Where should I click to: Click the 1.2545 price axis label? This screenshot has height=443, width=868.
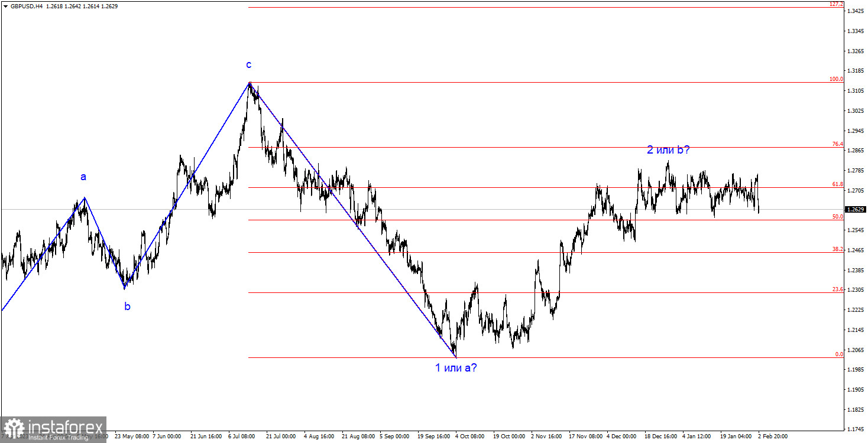[x=855, y=230]
